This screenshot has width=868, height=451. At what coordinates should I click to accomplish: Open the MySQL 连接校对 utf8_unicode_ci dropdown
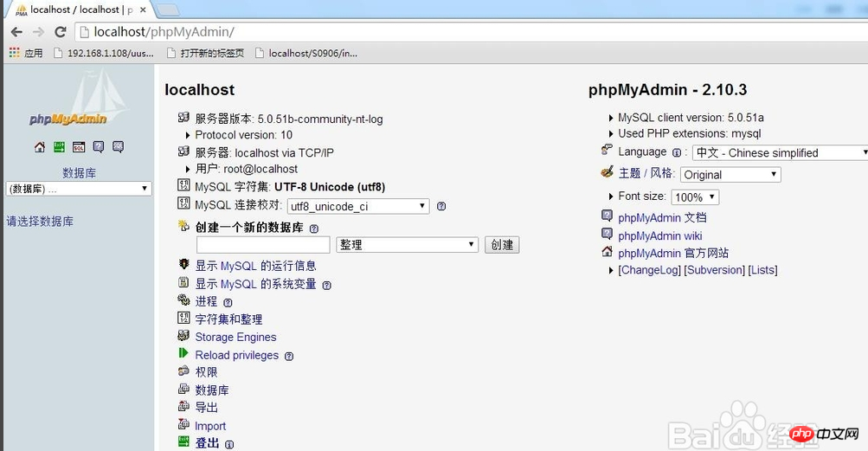(x=358, y=206)
